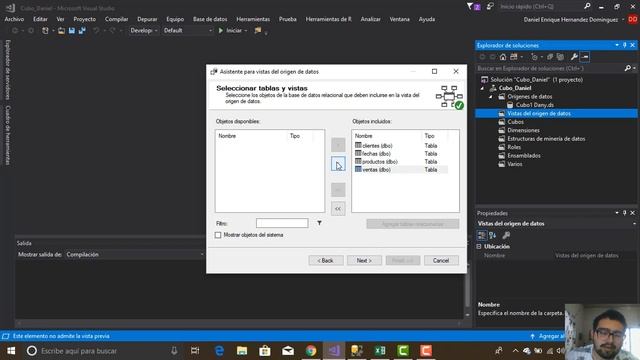This screenshot has height=360, width=640.
Task: Open Solution Explorer window options dropdown arrow
Action: click(x=617, y=45)
